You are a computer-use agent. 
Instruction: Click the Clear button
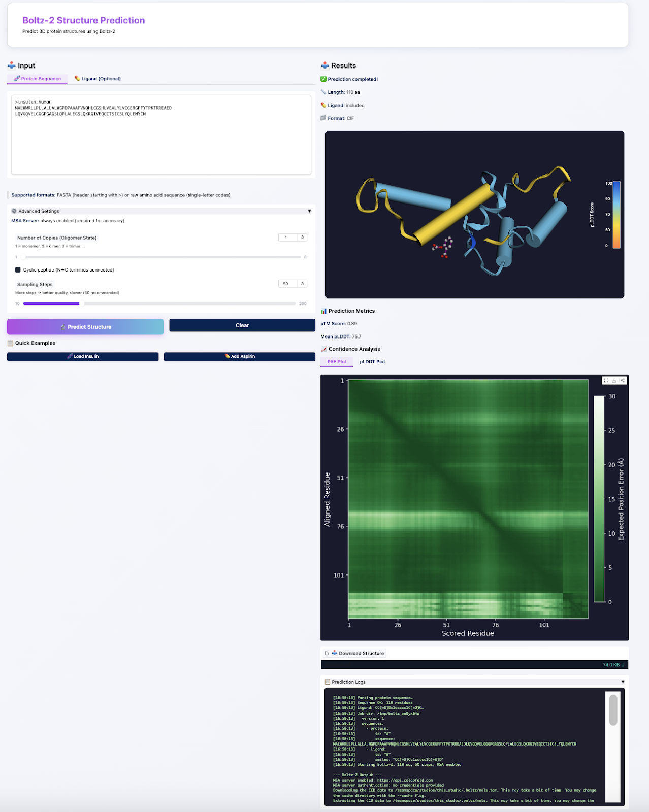[242, 325]
